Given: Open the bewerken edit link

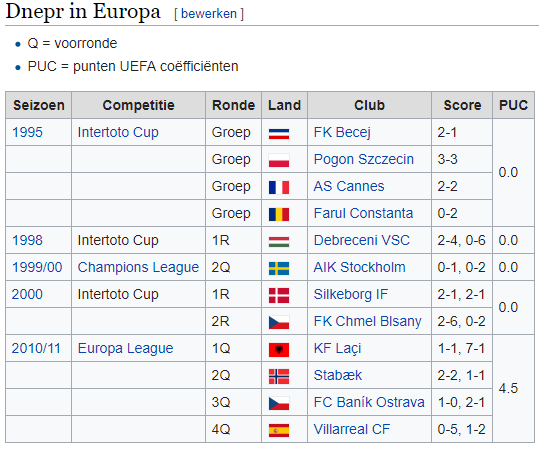Looking at the screenshot, I should 209,14.
